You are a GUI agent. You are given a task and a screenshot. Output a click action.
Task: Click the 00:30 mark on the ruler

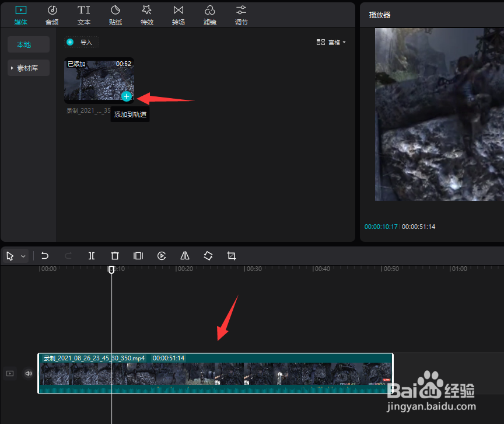coord(254,269)
